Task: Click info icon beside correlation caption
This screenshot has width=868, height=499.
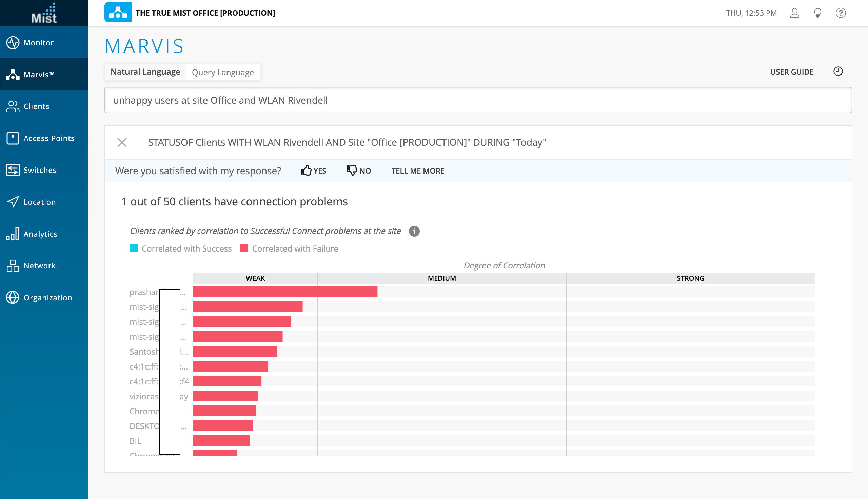Action: pos(414,231)
